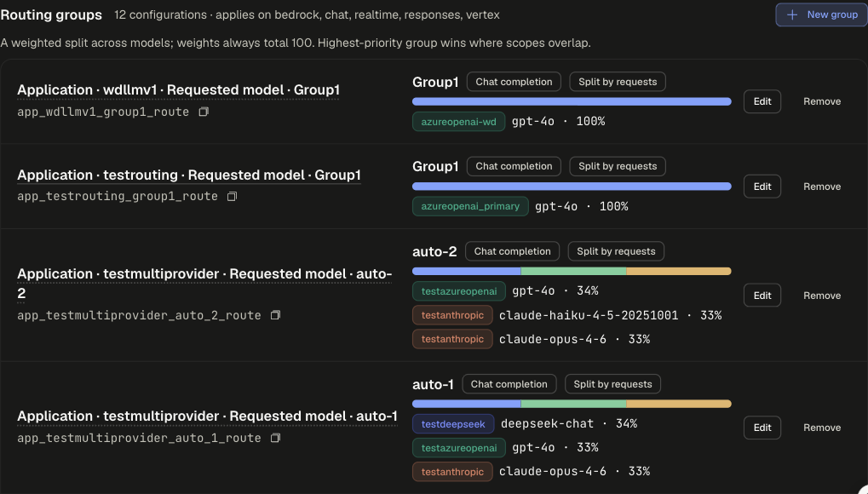This screenshot has height=494, width=868.
Task: Click deepseek-chat · 34% text
Action: click(568, 423)
